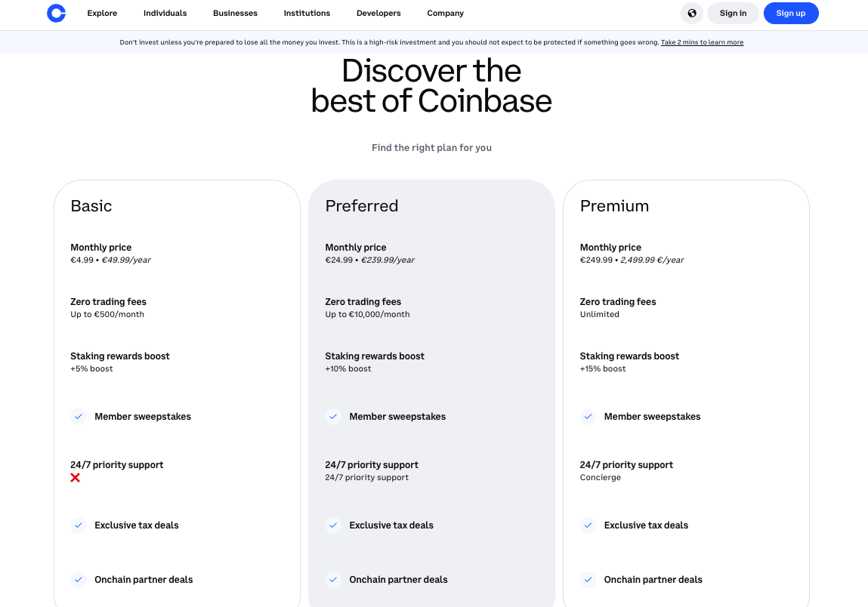Screen dimensions: 868x607
Task: Open the 'Take 2 mins to learn more' link
Action: (x=702, y=42)
